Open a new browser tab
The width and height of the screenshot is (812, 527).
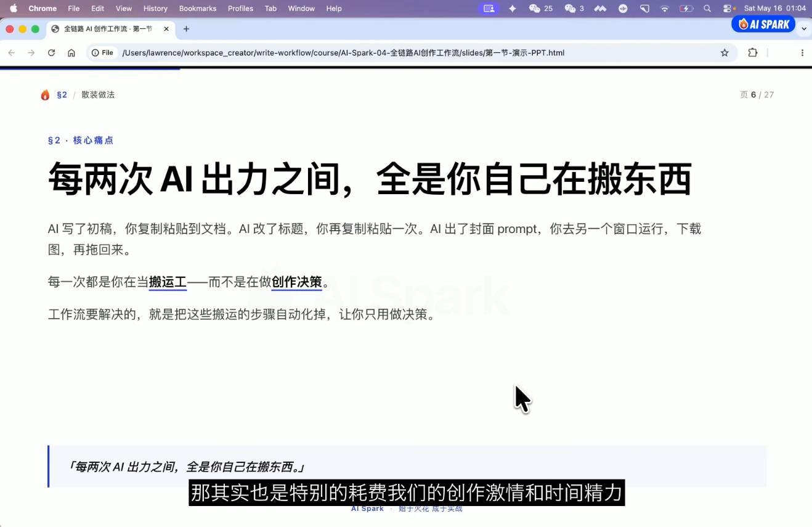click(186, 29)
